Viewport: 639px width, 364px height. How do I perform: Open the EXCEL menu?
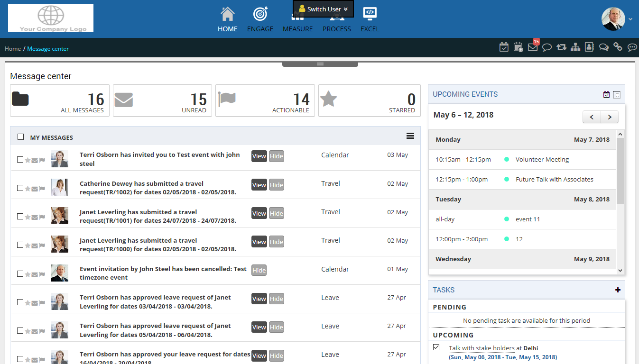[370, 19]
